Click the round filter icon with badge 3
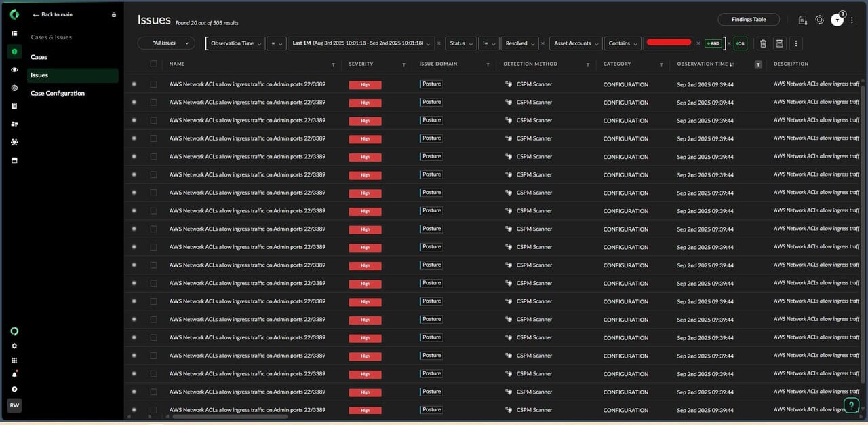 [837, 20]
